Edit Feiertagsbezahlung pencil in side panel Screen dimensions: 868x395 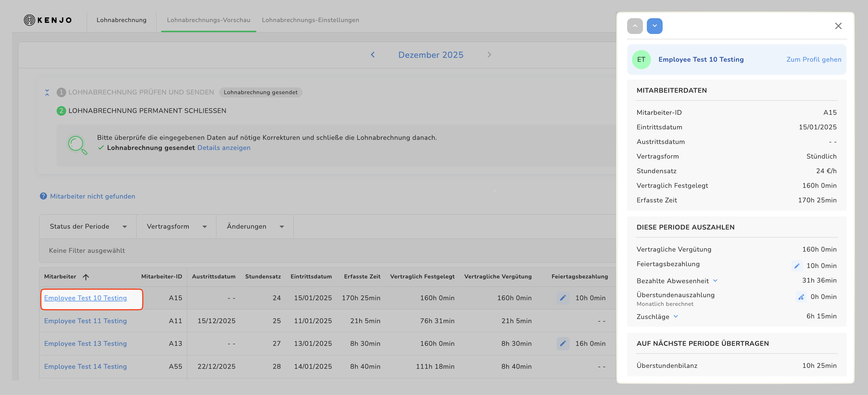pos(797,266)
